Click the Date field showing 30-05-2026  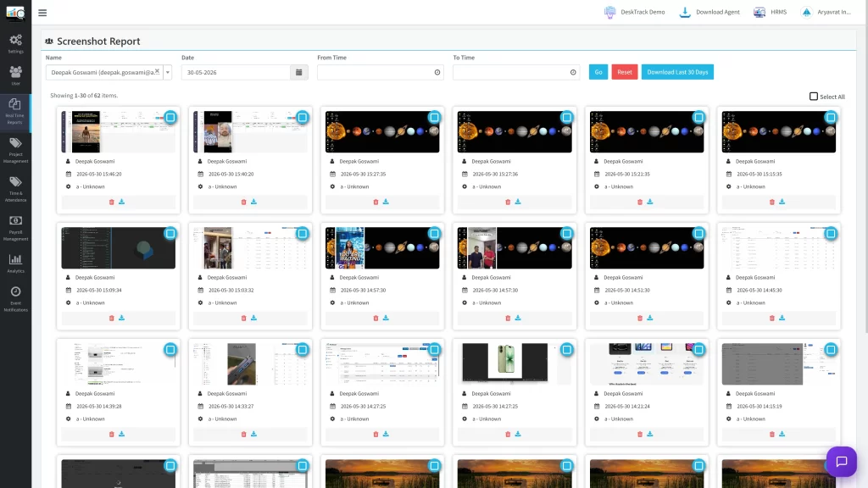coord(236,72)
